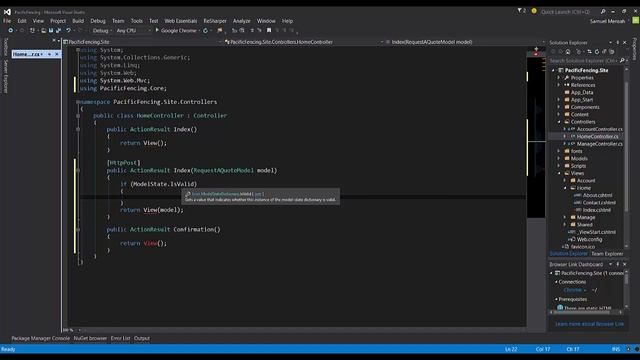Open the NuGet browser tab
Viewport: 640px width, 360px height.
(90, 338)
